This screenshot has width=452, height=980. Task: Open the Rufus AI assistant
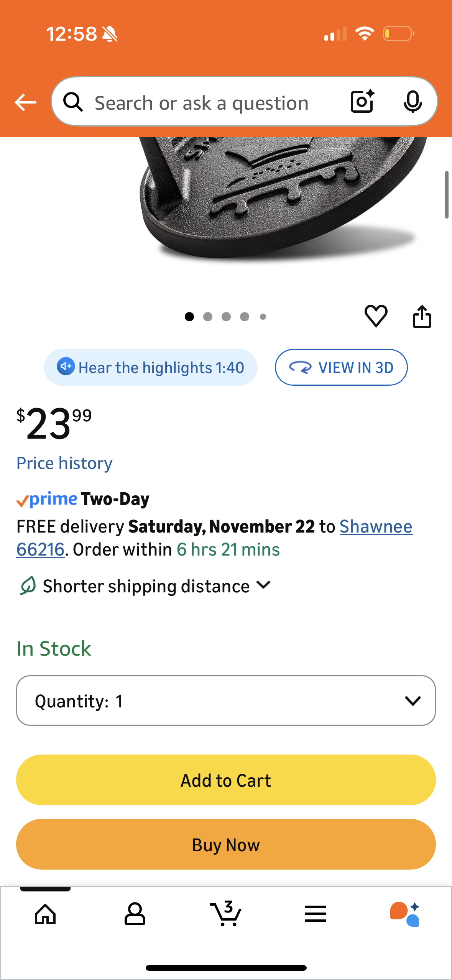click(405, 914)
